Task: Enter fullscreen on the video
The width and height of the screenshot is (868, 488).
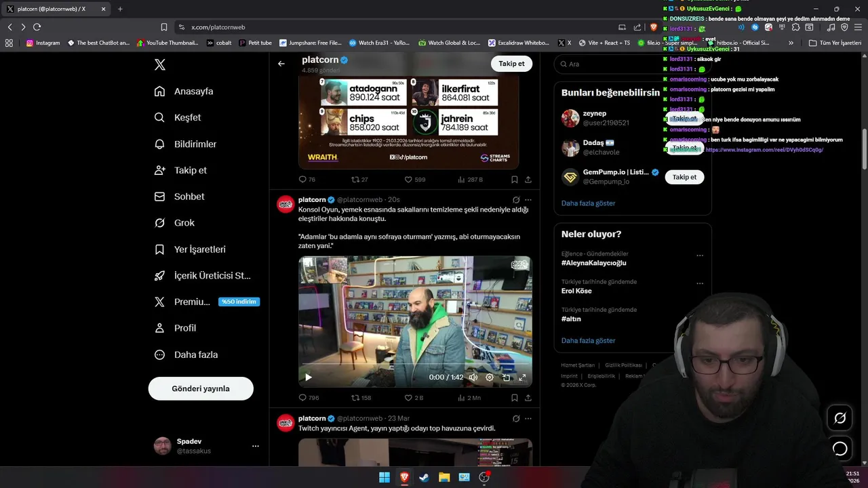Action: pyautogui.click(x=522, y=378)
